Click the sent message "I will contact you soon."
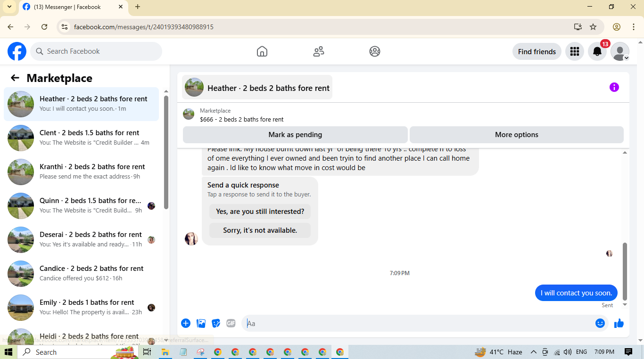The height and width of the screenshot is (359, 644). point(576,293)
